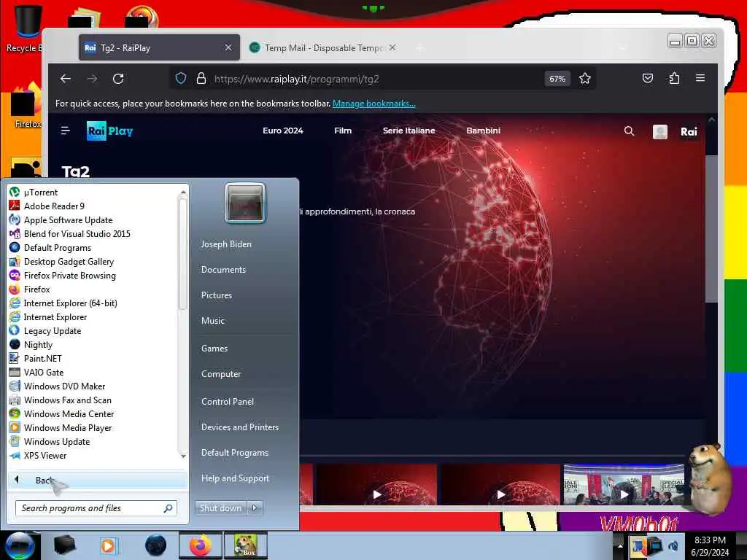Open Joseph Biden user folder
The image size is (747, 560).
point(226,244)
